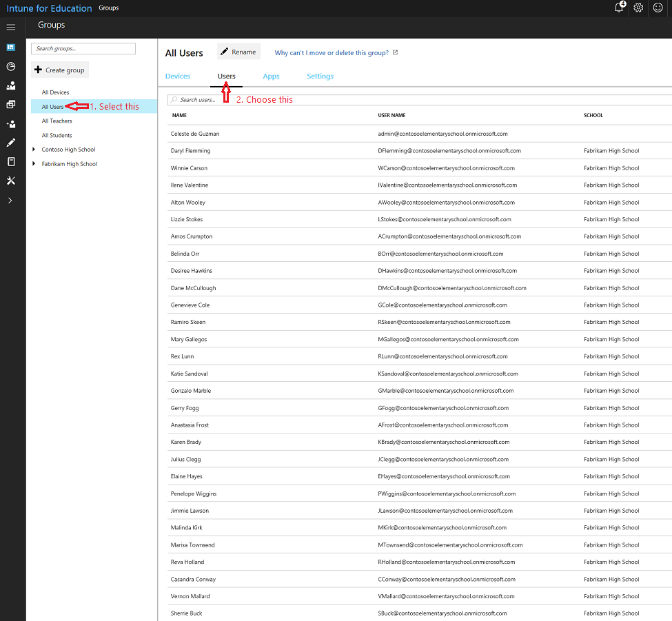Open the hamburger navigation menu
The width and height of the screenshot is (672, 621).
[x=10, y=27]
